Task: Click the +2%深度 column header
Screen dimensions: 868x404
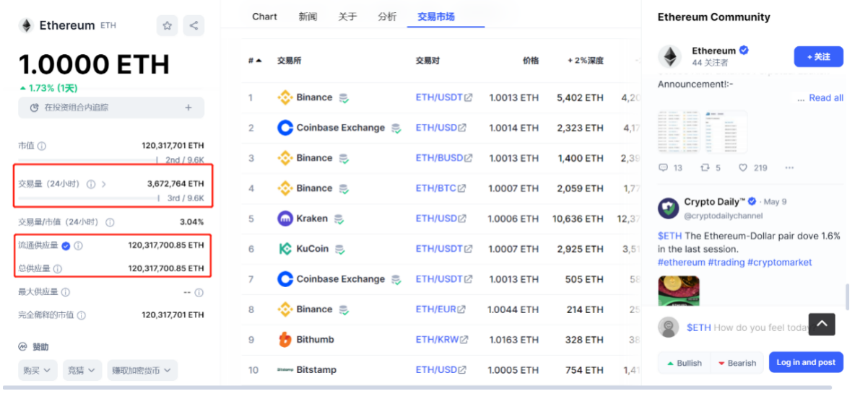Action: (x=585, y=61)
